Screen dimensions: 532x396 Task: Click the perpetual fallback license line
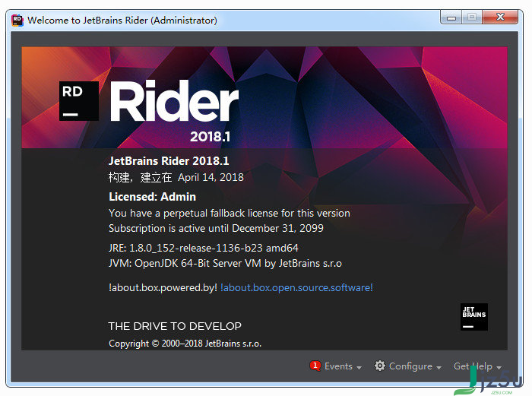pyautogui.click(x=230, y=213)
